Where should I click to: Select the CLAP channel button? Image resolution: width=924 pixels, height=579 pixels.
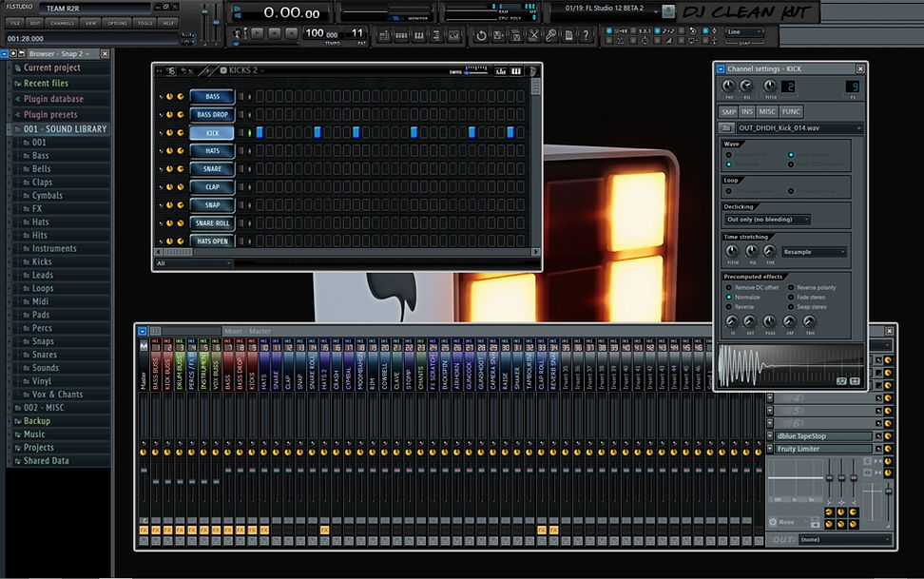tap(212, 187)
